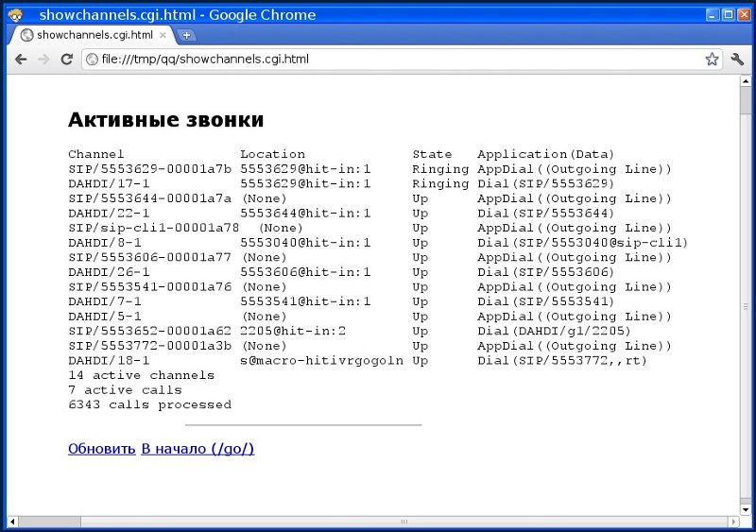Click the horizontal scrollbar left arrow
This screenshot has width=756, height=532.
pos(12,521)
